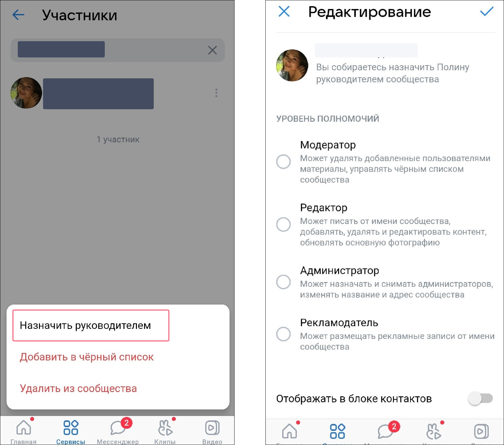Choose Назначить руководителем option

pos(91,325)
